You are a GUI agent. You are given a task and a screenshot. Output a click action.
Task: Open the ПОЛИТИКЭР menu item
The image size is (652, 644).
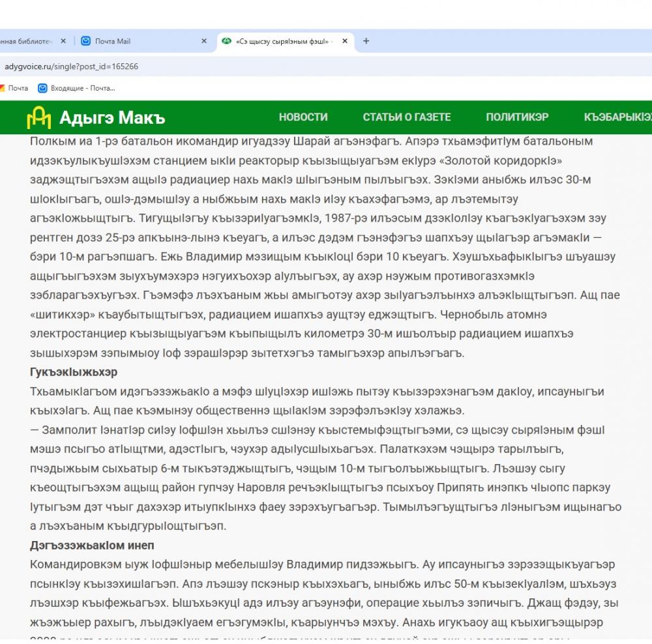pos(517,117)
